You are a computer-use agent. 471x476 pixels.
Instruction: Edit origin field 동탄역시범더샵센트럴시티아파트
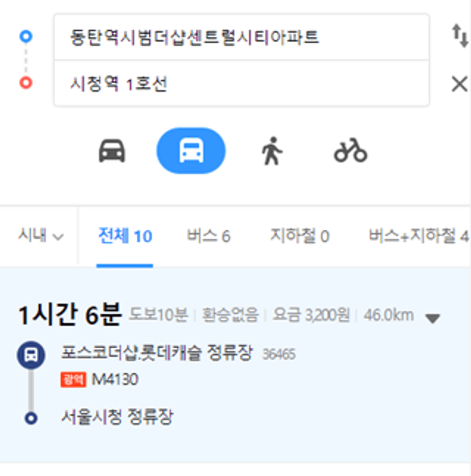pos(241,38)
